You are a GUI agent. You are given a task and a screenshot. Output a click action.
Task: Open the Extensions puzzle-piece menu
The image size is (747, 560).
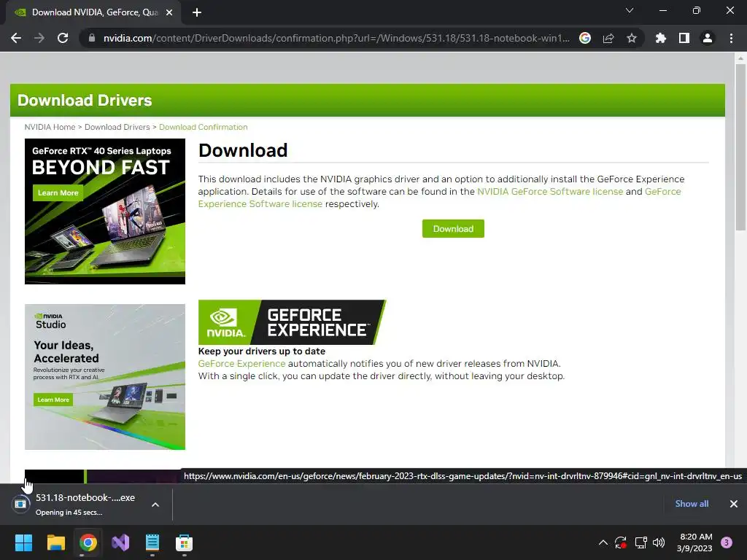(661, 38)
